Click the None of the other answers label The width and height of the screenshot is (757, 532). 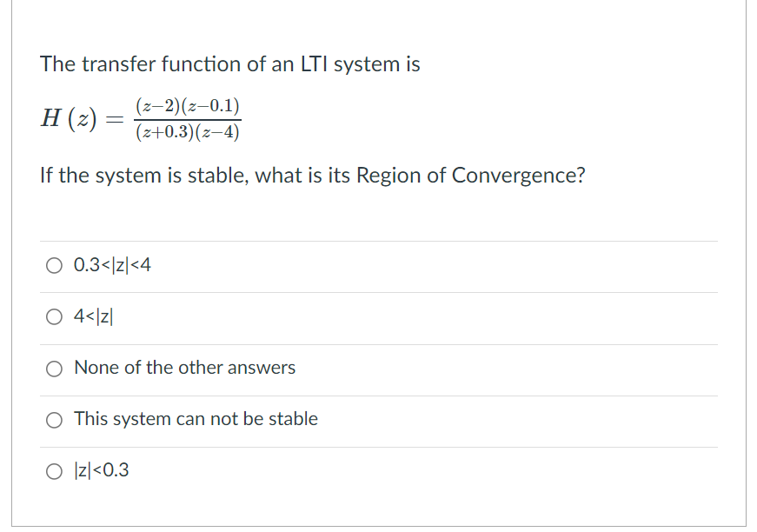[x=184, y=368]
